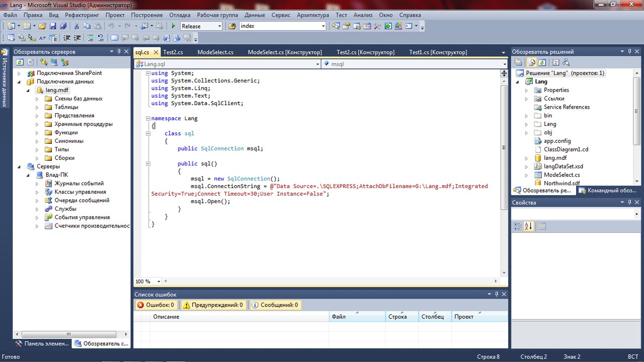Toggle the Сообщений: 0 messages filter
Screen dimensions: 644x362
point(275,305)
